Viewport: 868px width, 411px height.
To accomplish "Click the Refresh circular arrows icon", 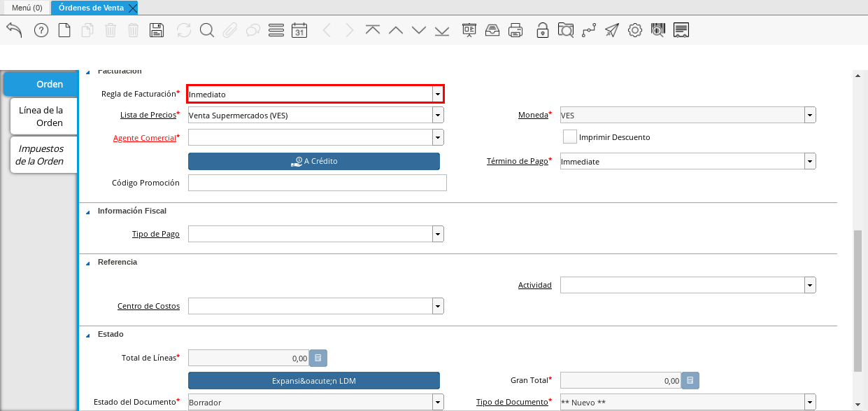I will click(184, 30).
